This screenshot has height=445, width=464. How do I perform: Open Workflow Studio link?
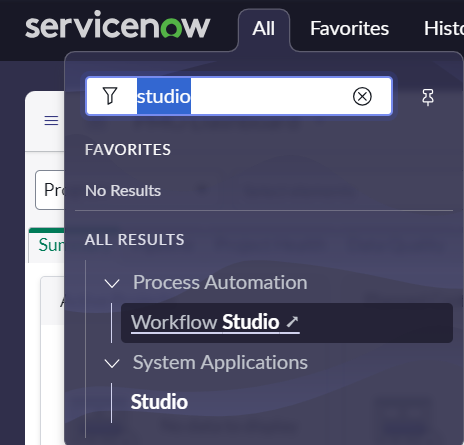(x=215, y=322)
